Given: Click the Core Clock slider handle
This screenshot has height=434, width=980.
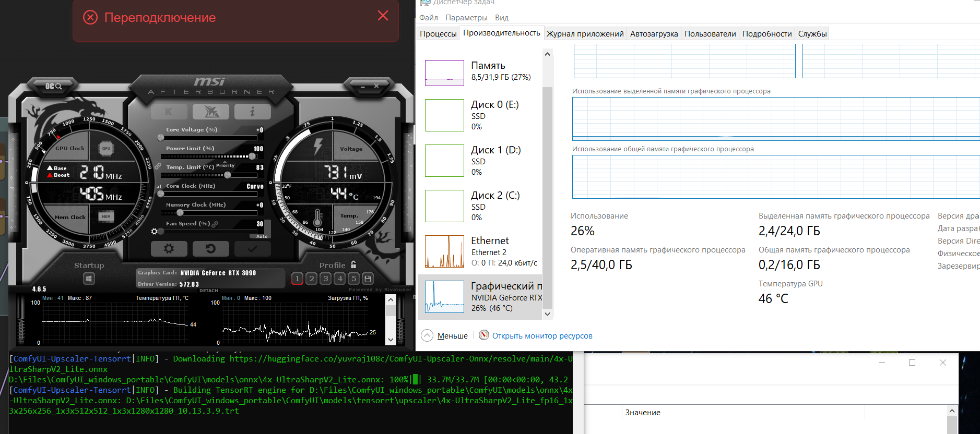Looking at the screenshot, I should click(x=161, y=194).
